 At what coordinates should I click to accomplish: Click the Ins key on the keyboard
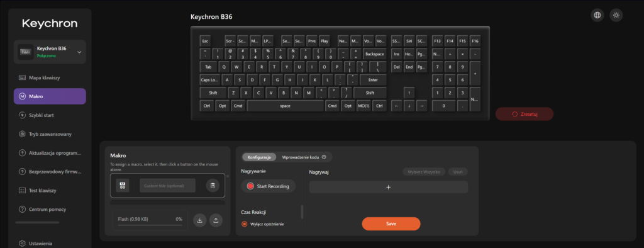pyautogui.click(x=396, y=54)
